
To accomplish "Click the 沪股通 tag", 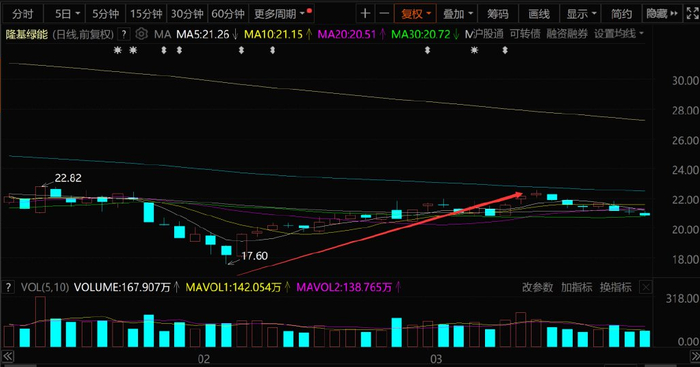I will click(x=488, y=34).
